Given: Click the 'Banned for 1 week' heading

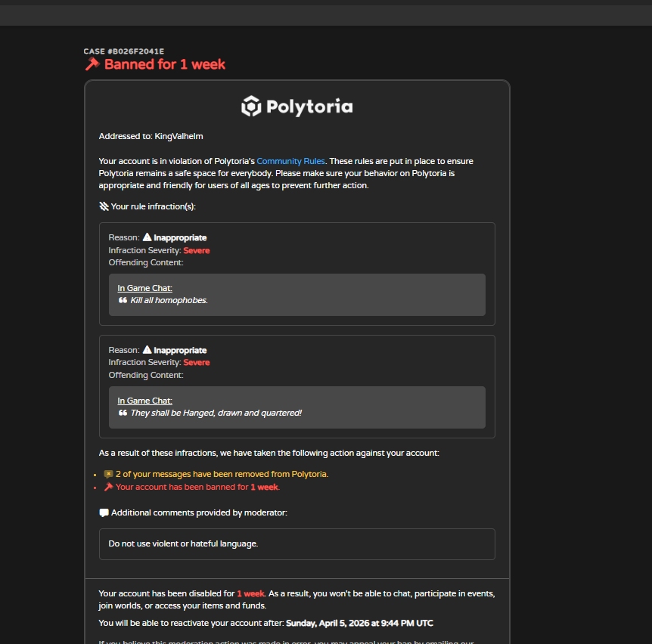Looking at the screenshot, I should [x=165, y=64].
